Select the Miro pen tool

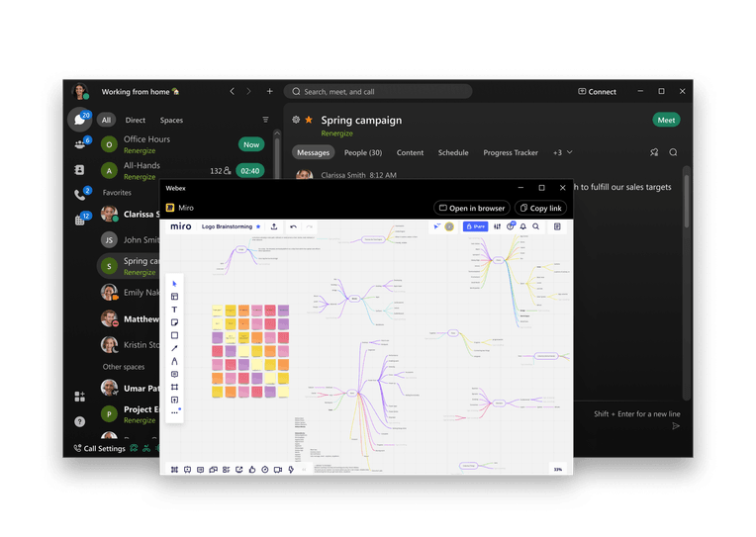pos(174,361)
